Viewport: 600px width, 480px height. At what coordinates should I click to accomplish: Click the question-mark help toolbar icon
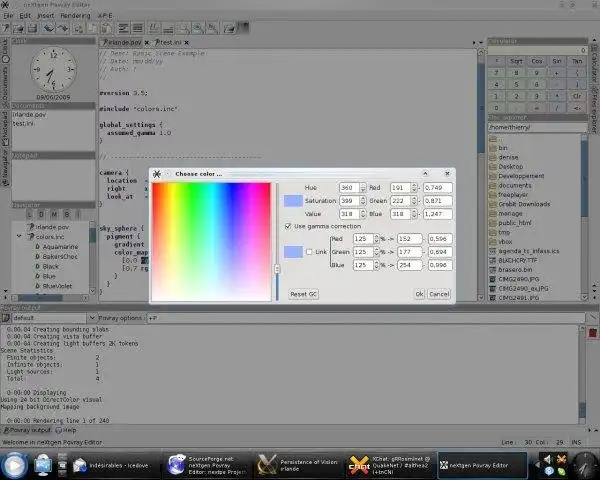point(5,28)
